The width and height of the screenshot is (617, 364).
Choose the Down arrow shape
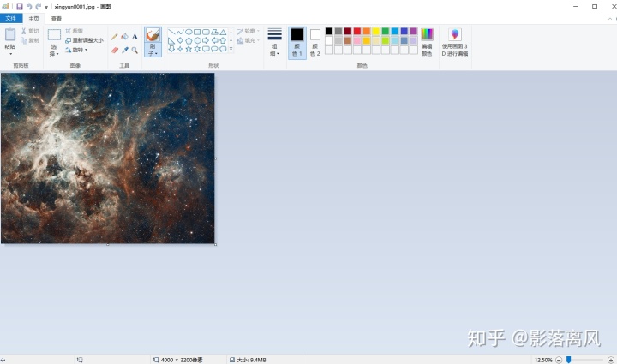171,49
